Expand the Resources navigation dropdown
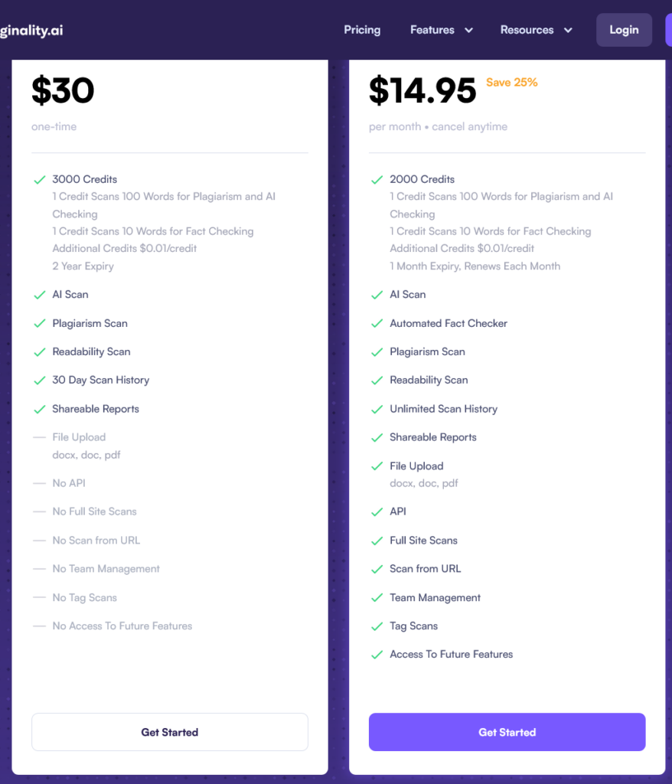This screenshot has height=784, width=672. 527,30
